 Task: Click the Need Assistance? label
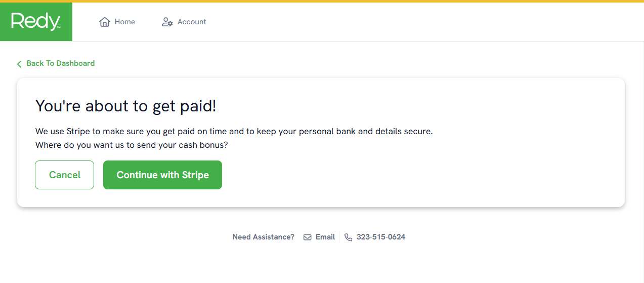[x=264, y=237]
